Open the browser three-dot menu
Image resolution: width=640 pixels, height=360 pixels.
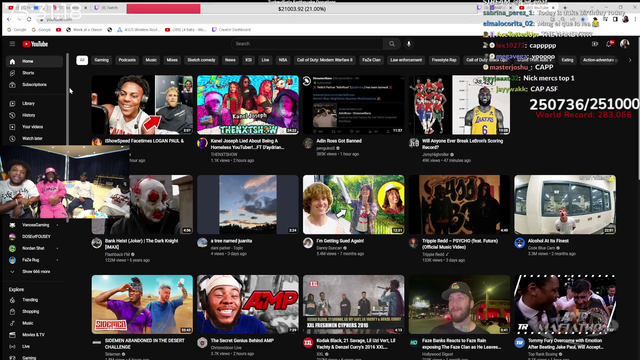(635, 19)
